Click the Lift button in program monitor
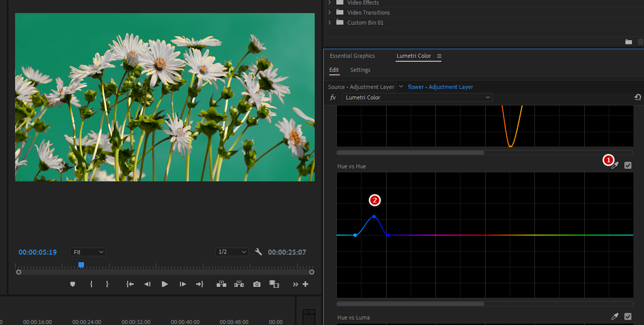 pyautogui.click(x=221, y=284)
